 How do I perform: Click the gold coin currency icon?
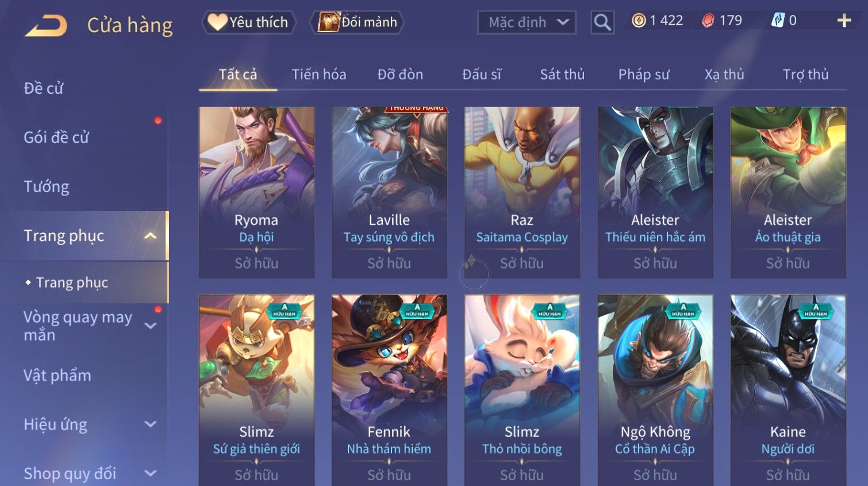639,21
